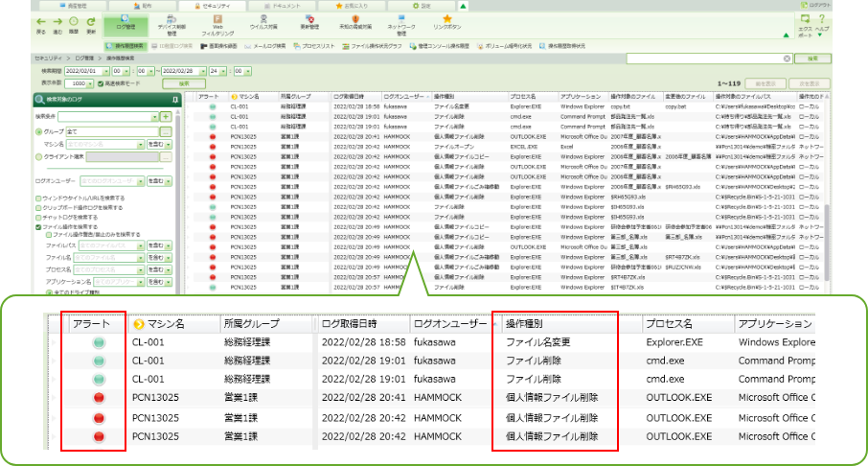Select メールログ検索 in the sub toolbar
The height and width of the screenshot is (466, 868).
click(x=265, y=46)
